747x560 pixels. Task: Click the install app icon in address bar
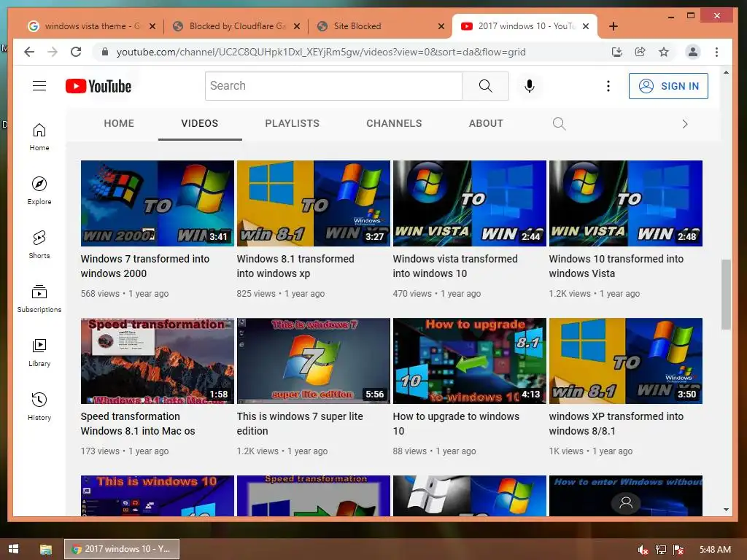(x=617, y=52)
